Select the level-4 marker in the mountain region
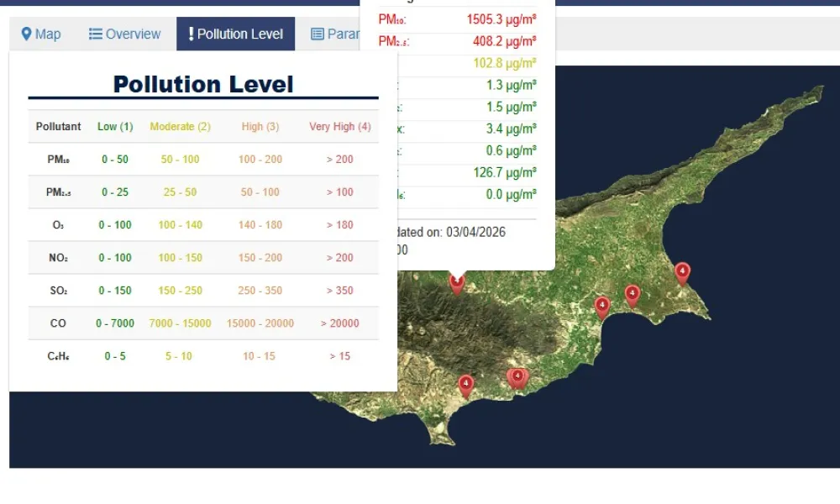 coord(458,283)
